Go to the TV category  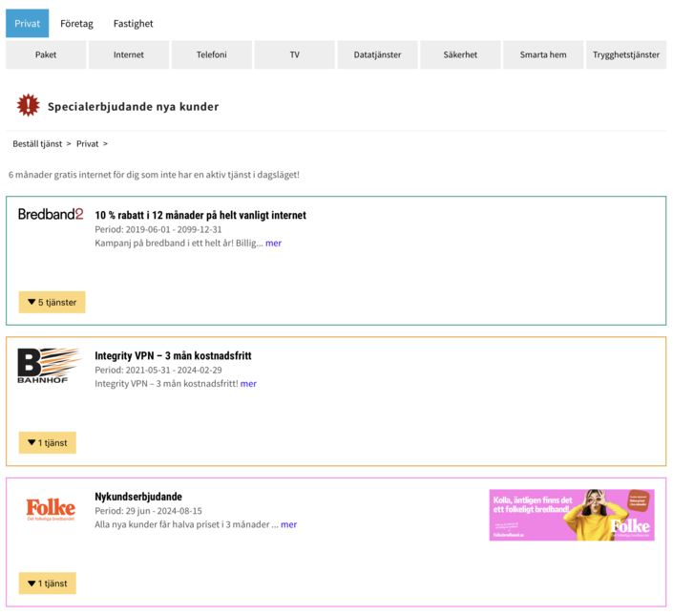point(294,54)
